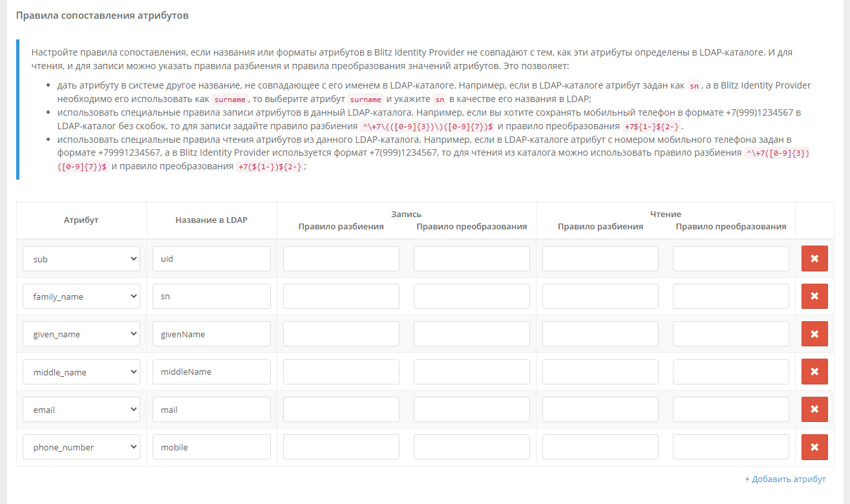Viewport: 850px width, 504px height.
Task: Delete the sub attribute row
Action: coord(814,258)
